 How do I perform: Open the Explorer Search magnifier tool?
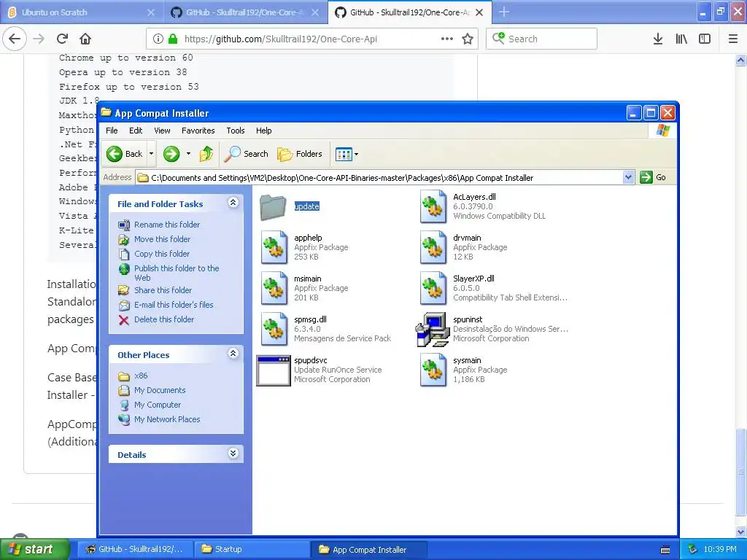tap(247, 154)
